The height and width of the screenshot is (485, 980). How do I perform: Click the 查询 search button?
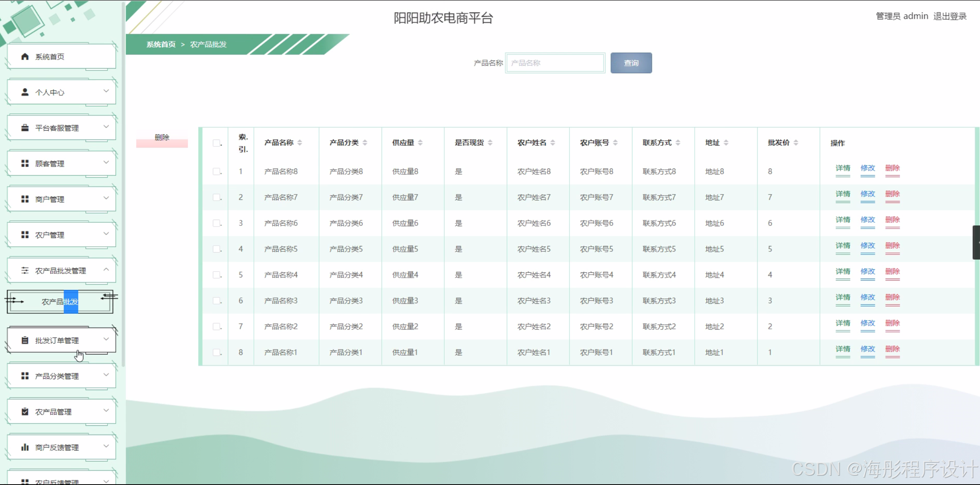pos(631,63)
